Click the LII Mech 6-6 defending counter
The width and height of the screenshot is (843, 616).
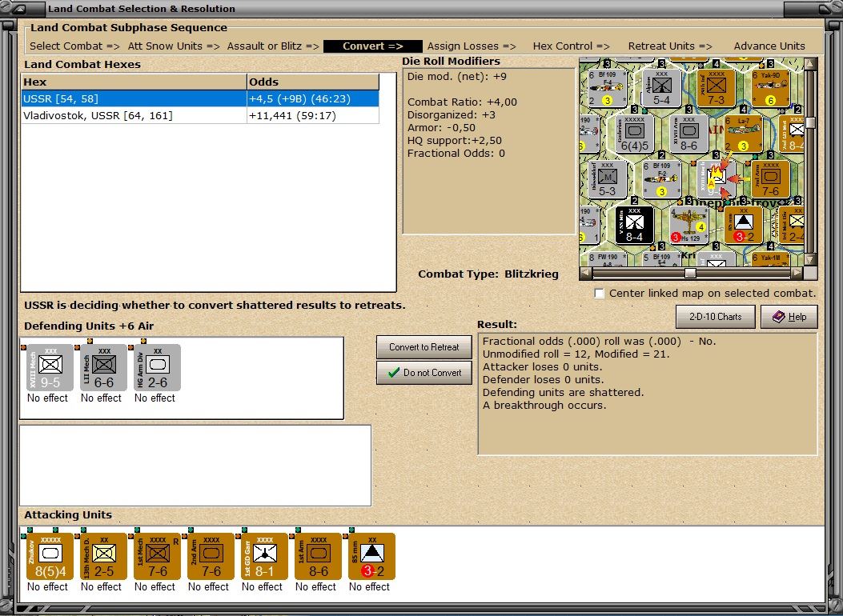pos(101,367)
